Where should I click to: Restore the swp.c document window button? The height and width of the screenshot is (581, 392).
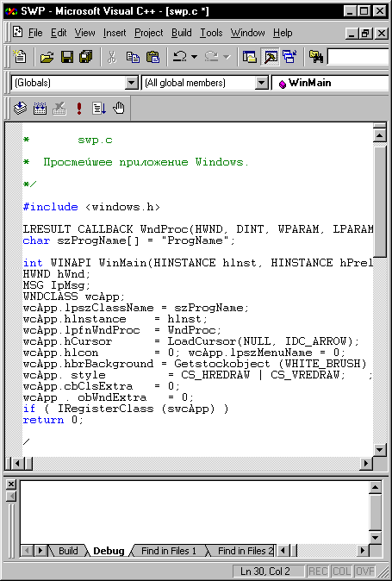[x=365, y=34]
